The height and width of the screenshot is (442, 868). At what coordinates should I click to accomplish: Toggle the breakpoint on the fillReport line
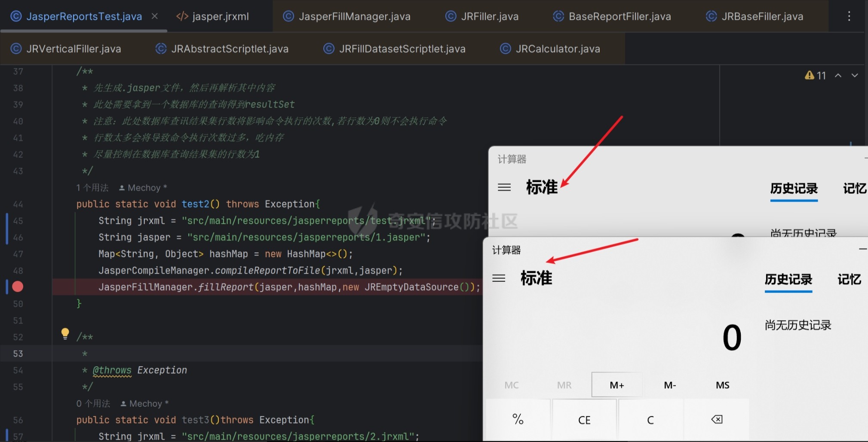click(x=18, y=287)
